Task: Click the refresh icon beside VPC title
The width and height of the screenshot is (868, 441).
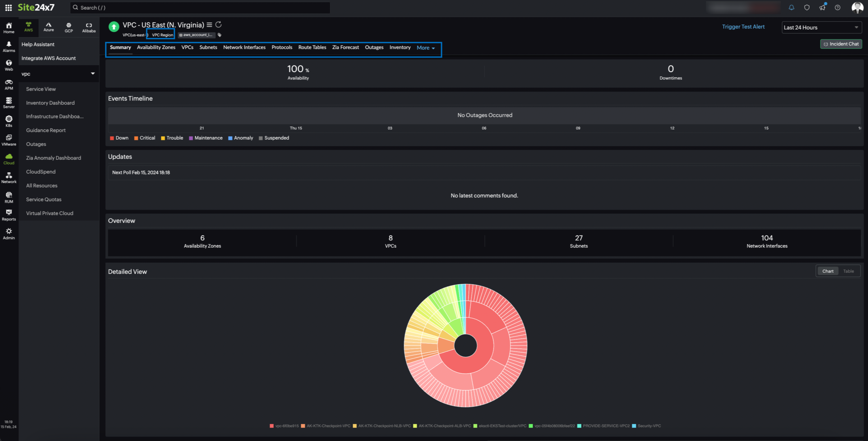Action: (x=218, y=24)
